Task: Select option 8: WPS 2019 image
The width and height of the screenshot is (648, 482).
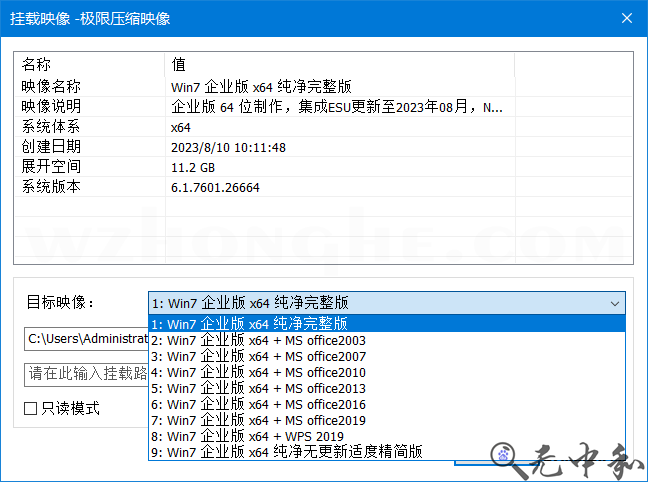Action: point(386,437)
